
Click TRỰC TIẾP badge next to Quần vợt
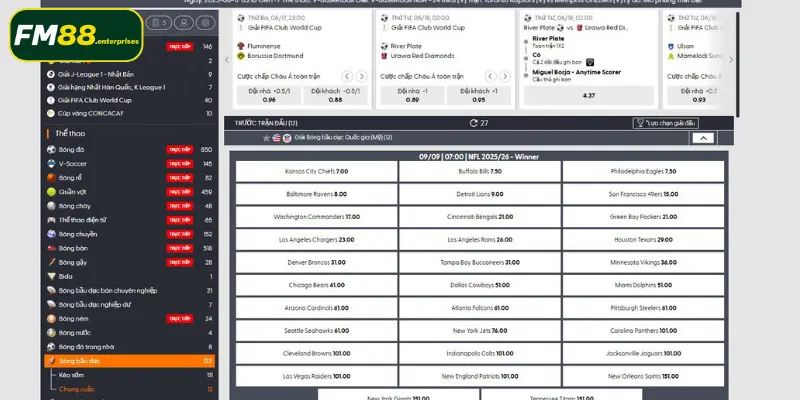[180, 192]
